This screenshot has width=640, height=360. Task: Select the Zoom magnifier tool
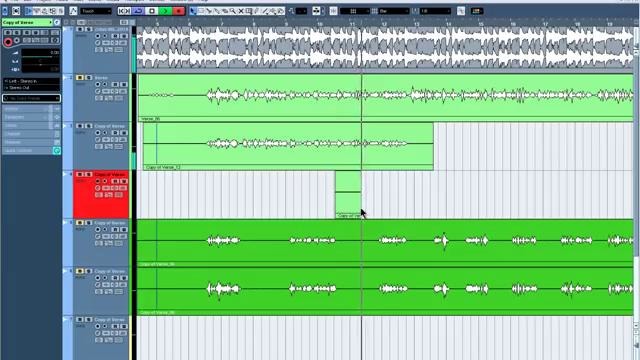[232, 11]
